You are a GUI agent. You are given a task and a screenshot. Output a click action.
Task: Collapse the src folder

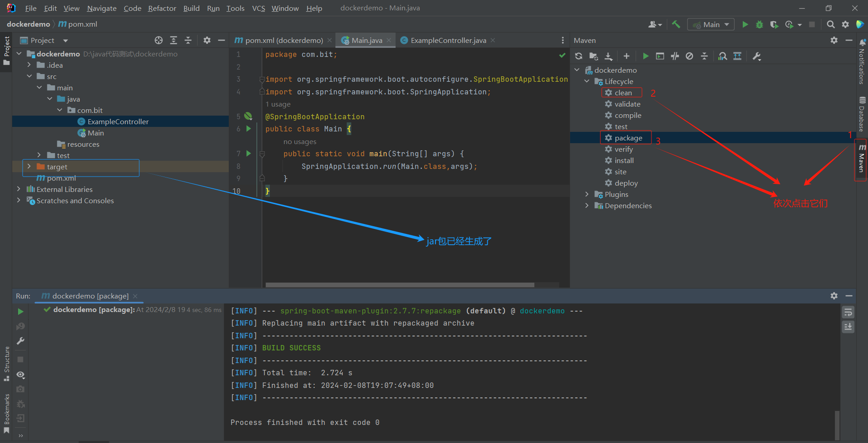(x=29, y=76)
